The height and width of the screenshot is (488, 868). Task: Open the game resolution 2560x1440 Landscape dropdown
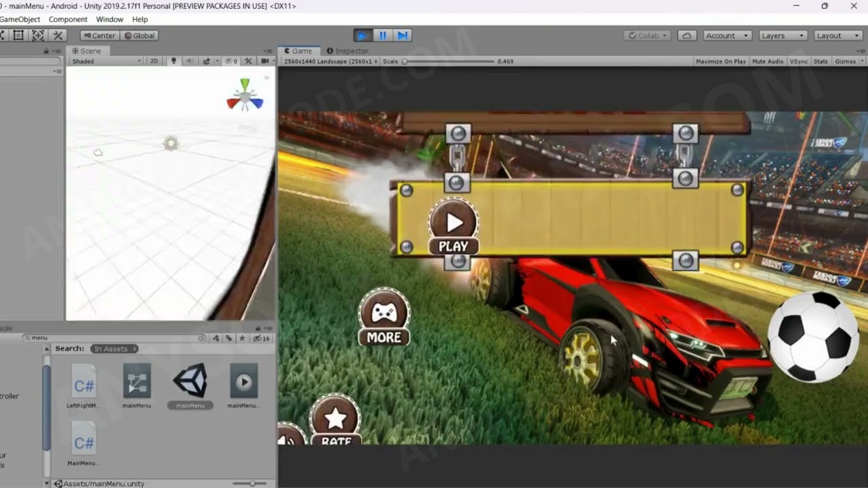[x=330, y=61]
